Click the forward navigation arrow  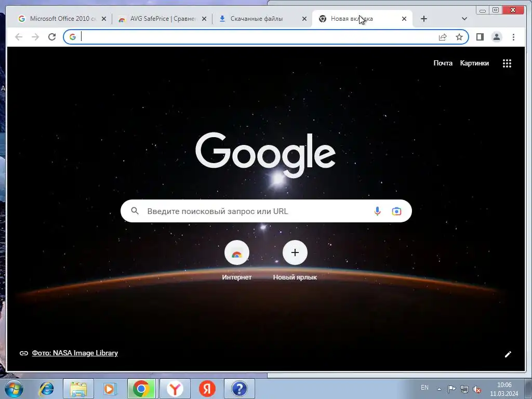coord(35,37)
